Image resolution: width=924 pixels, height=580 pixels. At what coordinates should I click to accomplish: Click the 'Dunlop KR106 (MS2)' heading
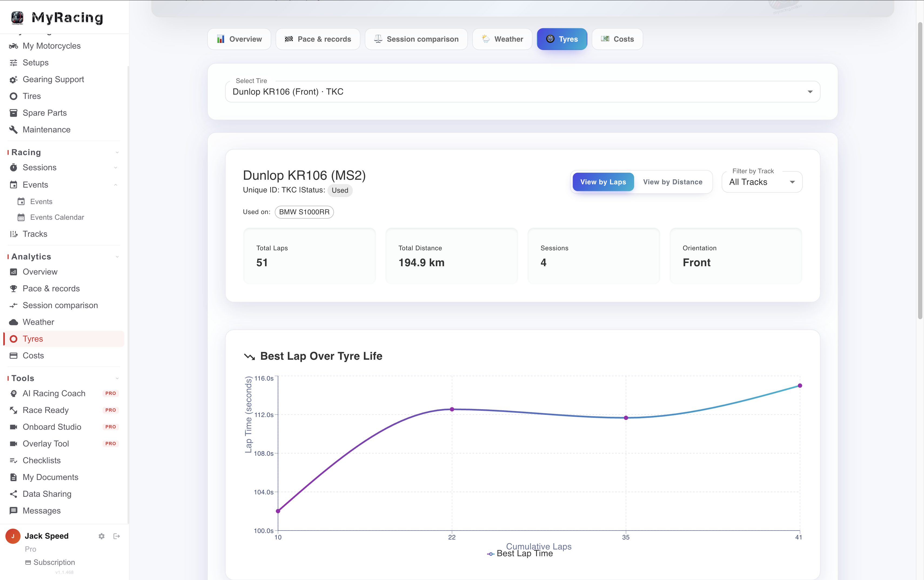pos(304,175)
